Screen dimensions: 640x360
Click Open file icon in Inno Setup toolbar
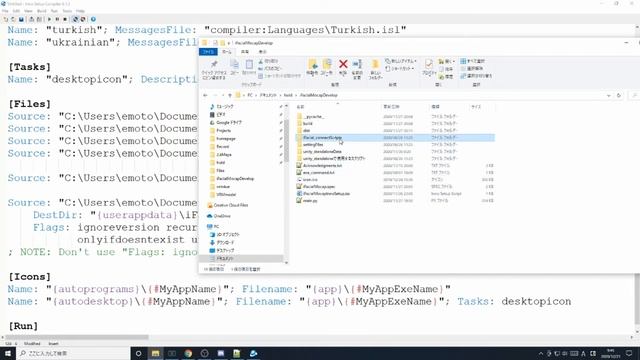[x=13, y=19]
